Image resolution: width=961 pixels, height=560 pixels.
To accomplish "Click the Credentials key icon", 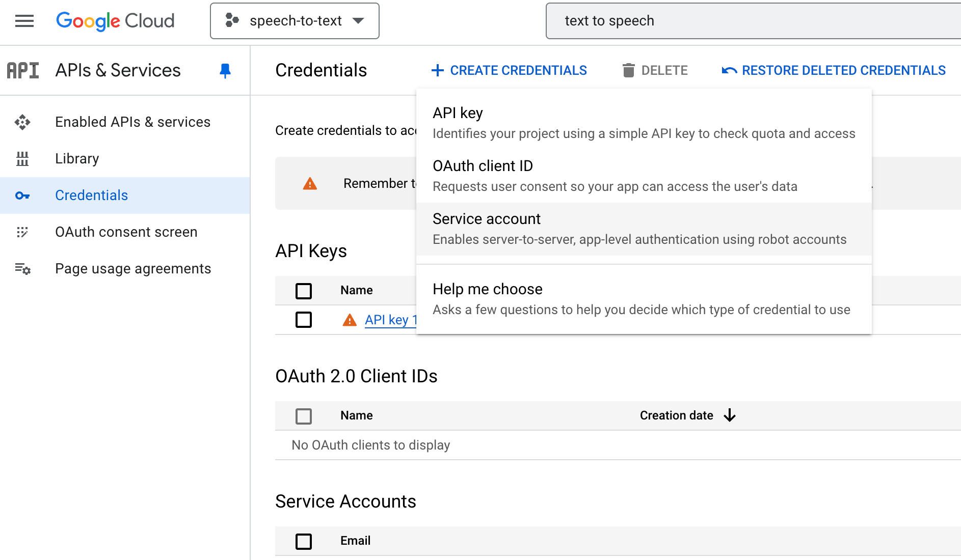I will 22,195.
